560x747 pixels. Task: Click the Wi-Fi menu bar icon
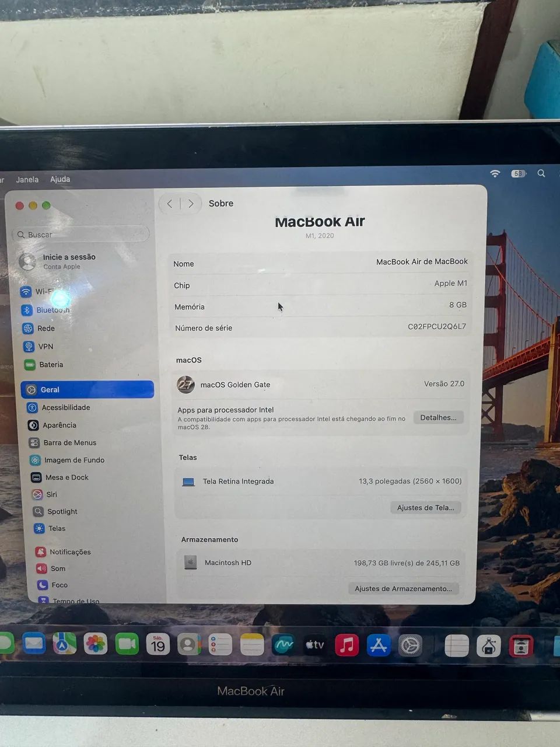point(495,173)
